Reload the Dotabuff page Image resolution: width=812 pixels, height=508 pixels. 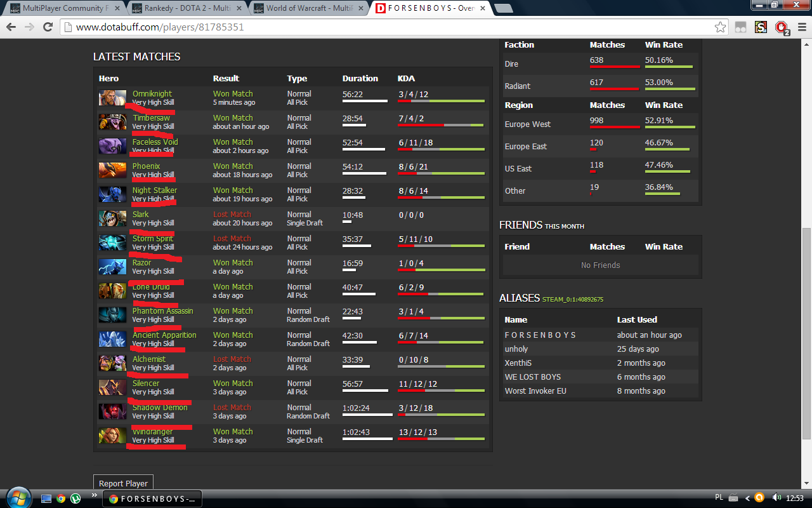click(x=48, y=27)
